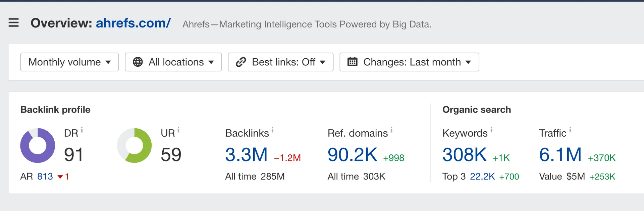Click the globe icon beside All locations
The width and height of the screenshot is (644, 211).
coord(139,62)
